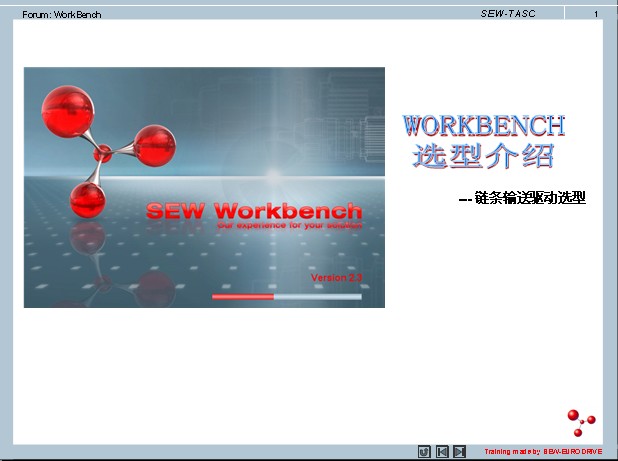This screenshot has height=461, width=618.
Task: Click the 'SEW-TASC' header label
Action: coord(508,14)
